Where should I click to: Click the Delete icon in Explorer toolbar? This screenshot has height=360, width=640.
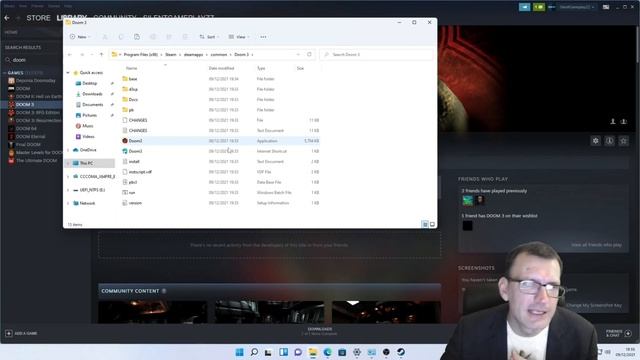184,37
